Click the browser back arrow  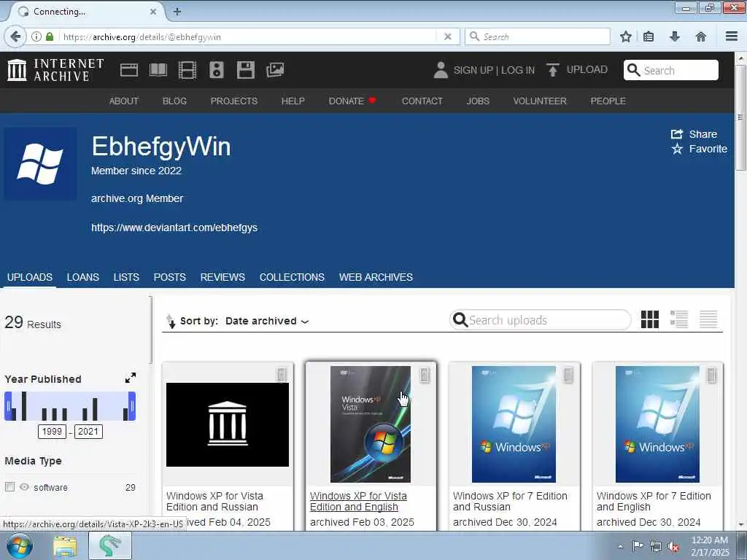16,36
